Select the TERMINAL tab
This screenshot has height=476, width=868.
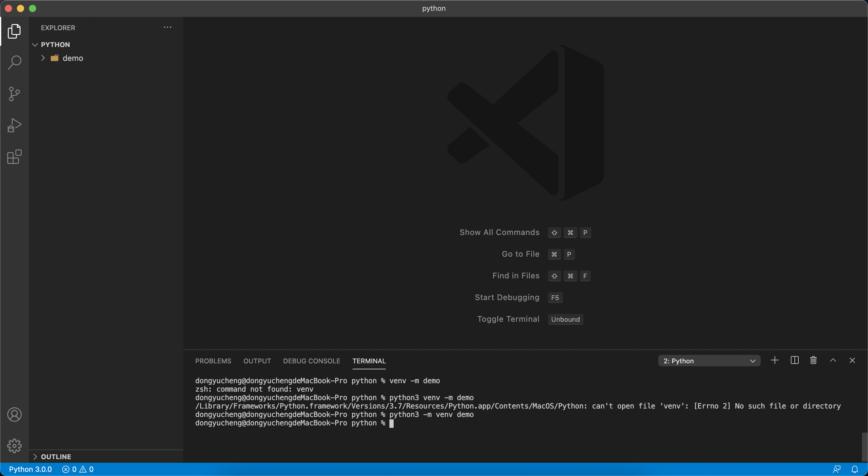coord(369,361)
